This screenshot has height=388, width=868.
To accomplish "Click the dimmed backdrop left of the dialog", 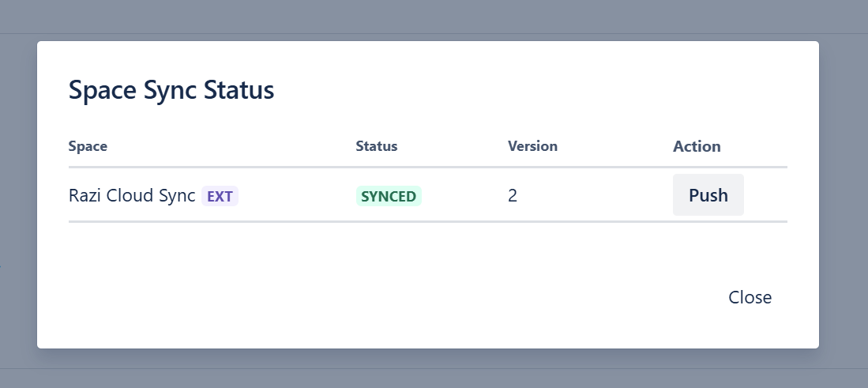I will tap(17, 198).
